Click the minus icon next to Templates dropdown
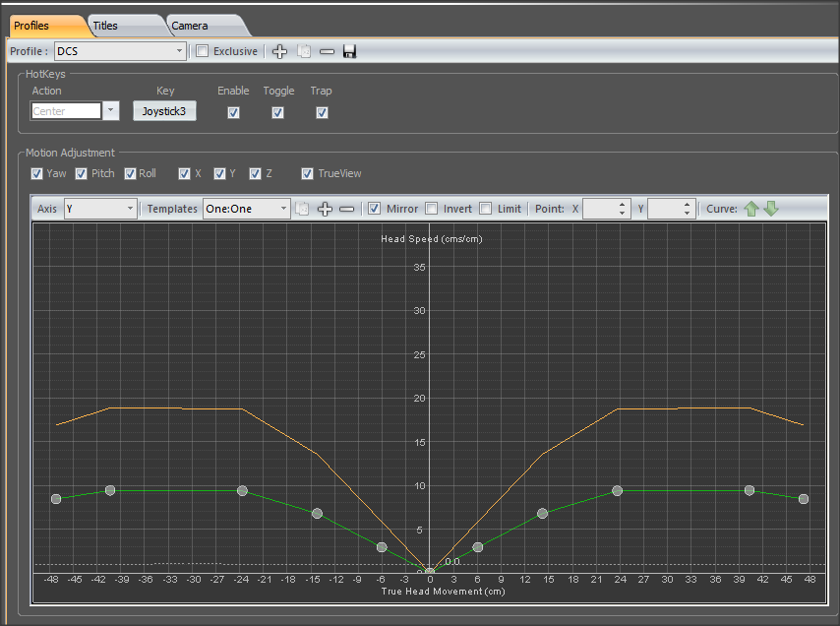Viewport: 840px width, 626px height. (x=346, y=209)
